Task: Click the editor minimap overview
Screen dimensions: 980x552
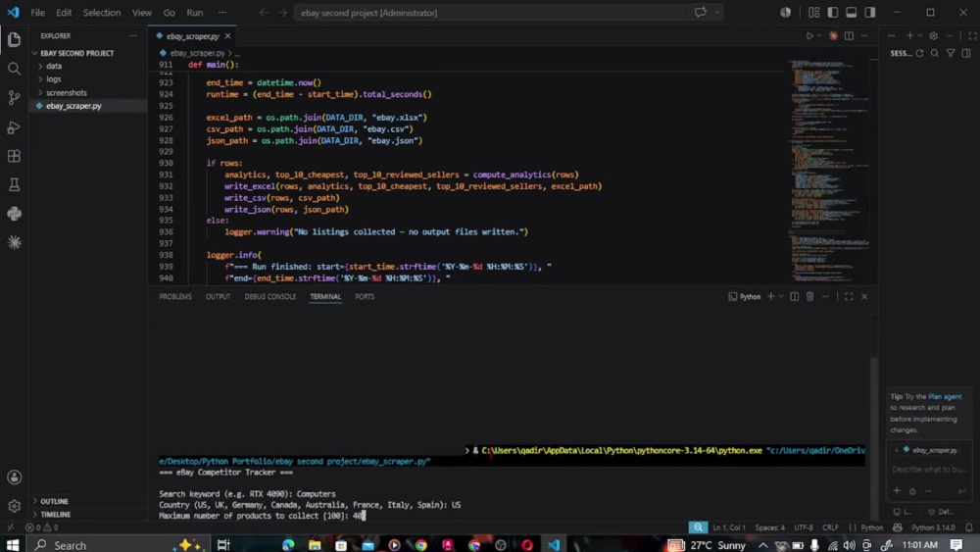Action: tap(829, 172)
